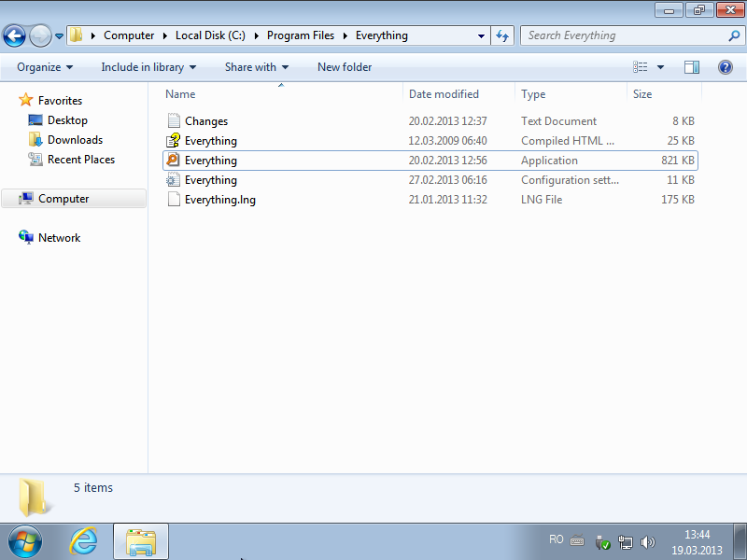Click the LNG File type cell
747x560 pixels.
coord(542,200)
